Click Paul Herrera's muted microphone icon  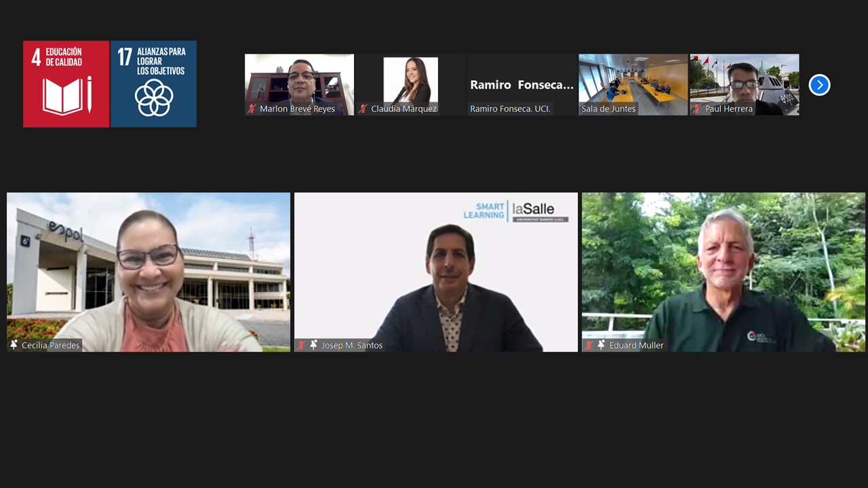(x=697, y=108)
